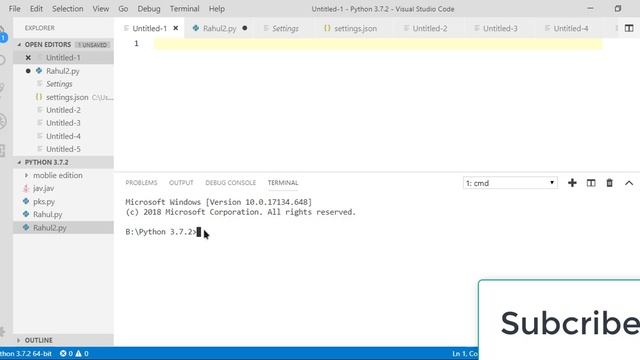Click into editor line 1
640x360 pixels.
tap(378, 43)
